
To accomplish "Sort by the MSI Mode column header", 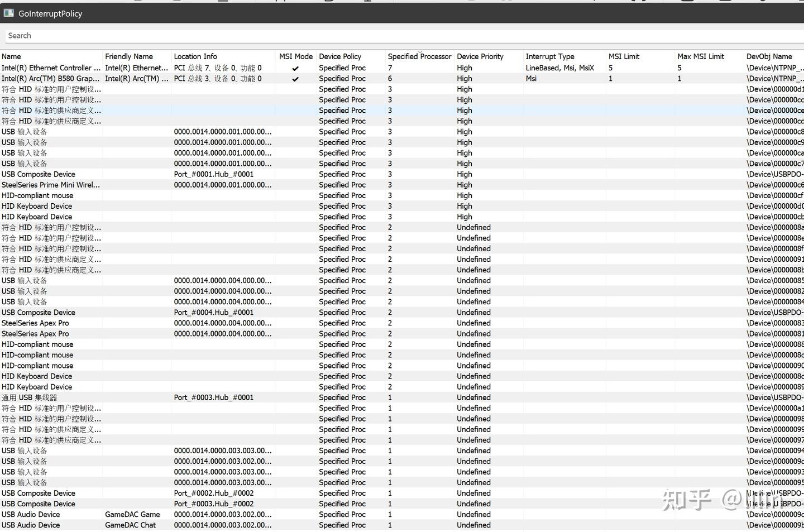I will tap(296, 56).
